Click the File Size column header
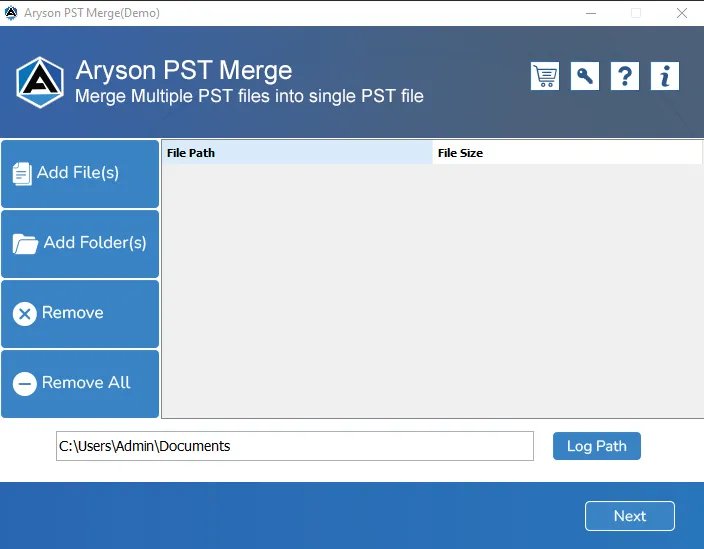The width and height of the screenshot is (704, 549). pyautogui.click(x=567, y=153)
